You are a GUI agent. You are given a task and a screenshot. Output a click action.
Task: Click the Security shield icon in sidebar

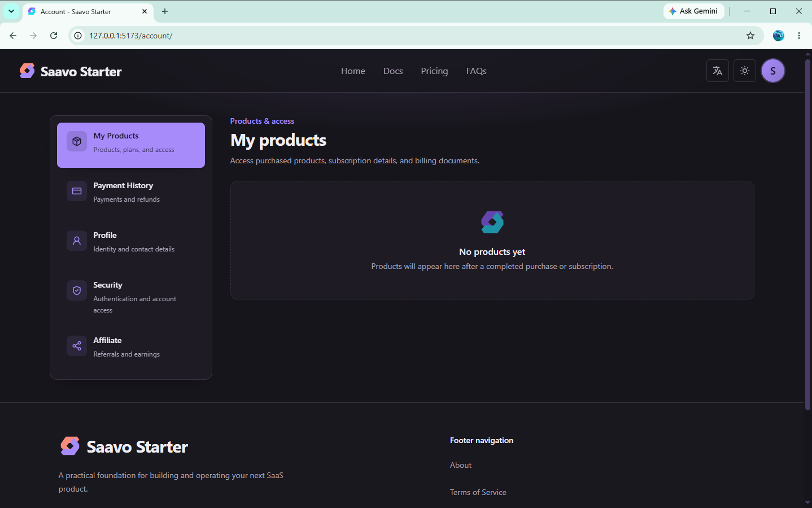[77, 290]
